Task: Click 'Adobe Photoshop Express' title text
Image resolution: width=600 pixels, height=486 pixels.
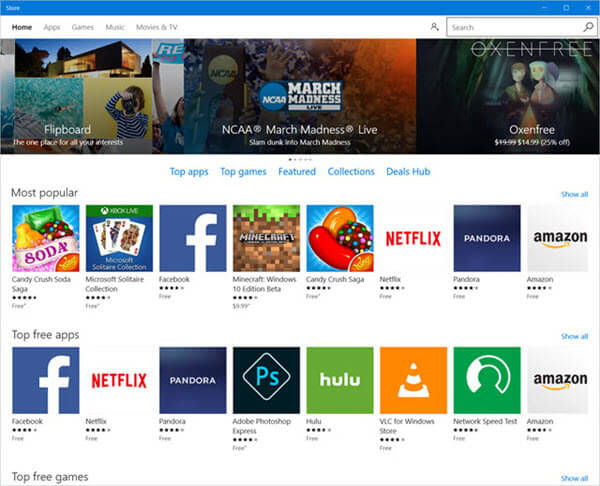Action: (x=262, y=426)
